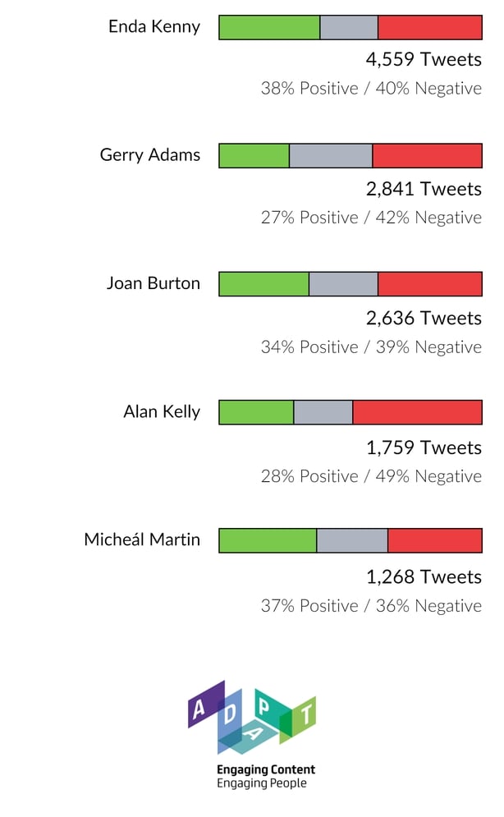Select Alan Kelly's green positive bar segment
Viewport: 504px width, 817px height.
(256, 412)
